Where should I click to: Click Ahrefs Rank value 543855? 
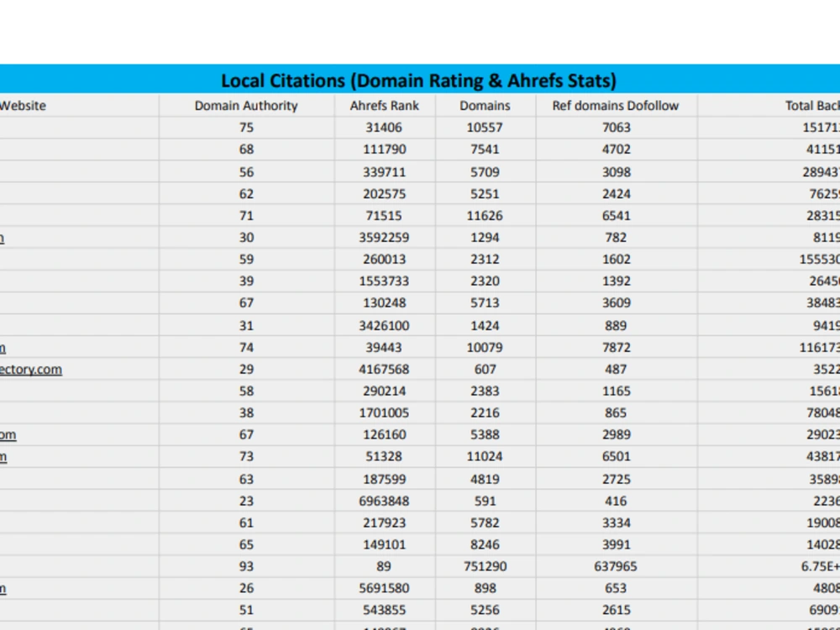384,610
